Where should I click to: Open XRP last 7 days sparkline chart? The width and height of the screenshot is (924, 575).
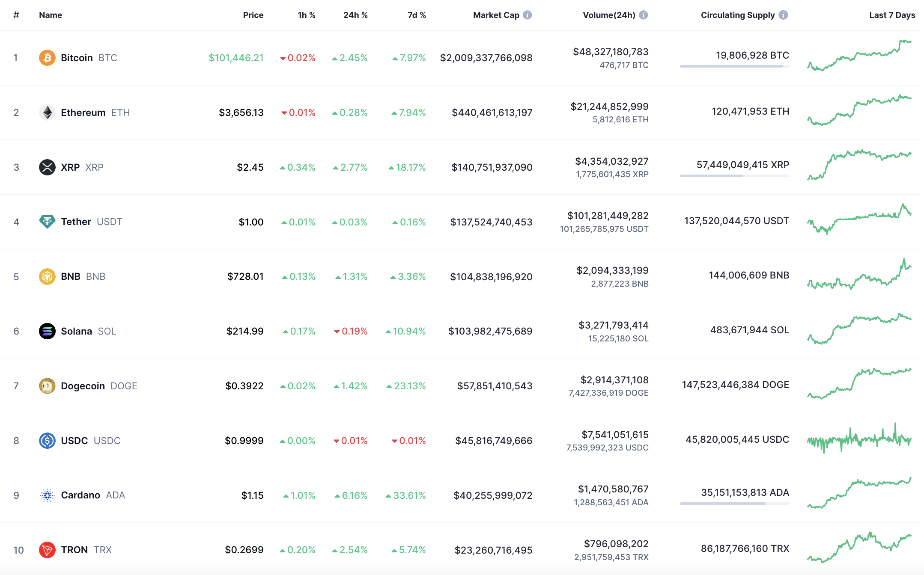coord(859,165)
